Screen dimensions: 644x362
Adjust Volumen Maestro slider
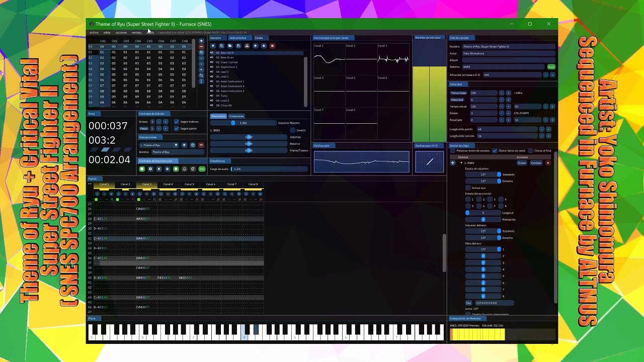click(244, 123)
